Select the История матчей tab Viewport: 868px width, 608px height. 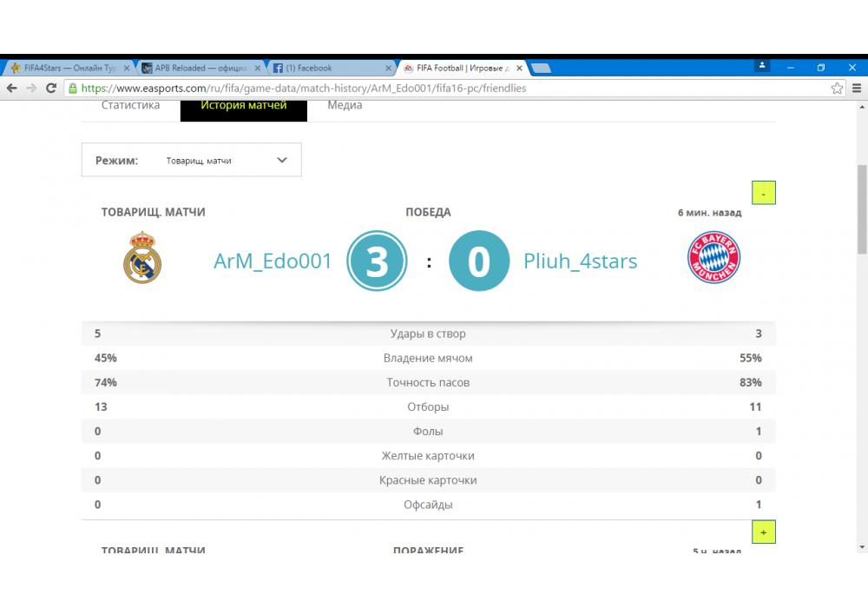coord(243,106)
